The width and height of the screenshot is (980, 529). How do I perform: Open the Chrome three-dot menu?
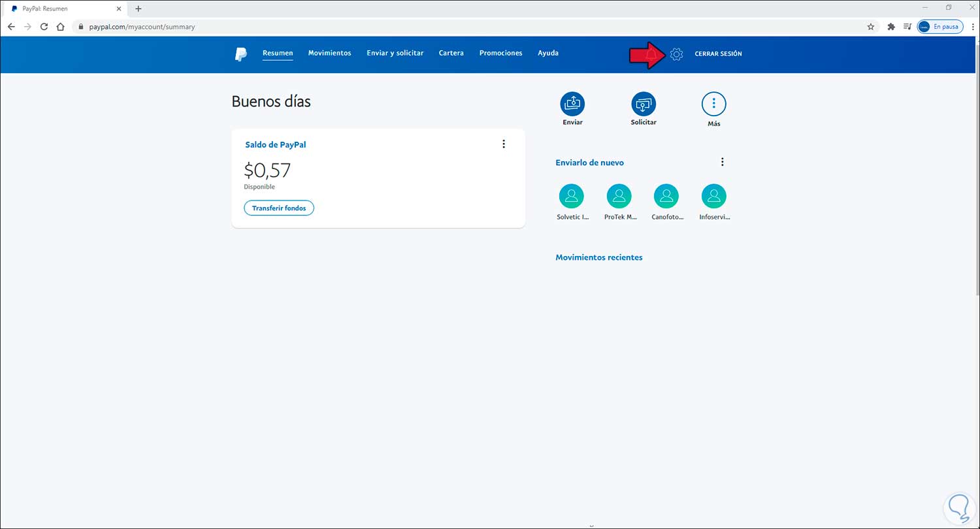coord(972,27)
